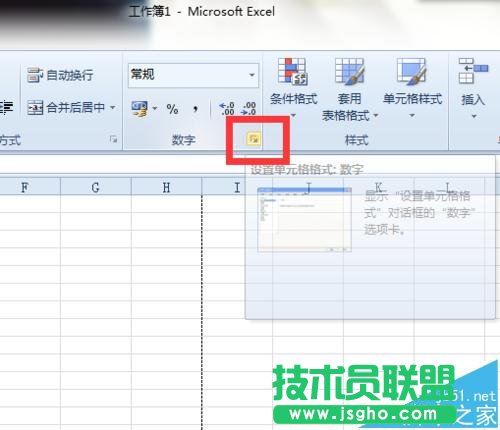
Task: Expand the accounting format dropdown arrow
Action: tap(155, 108)
